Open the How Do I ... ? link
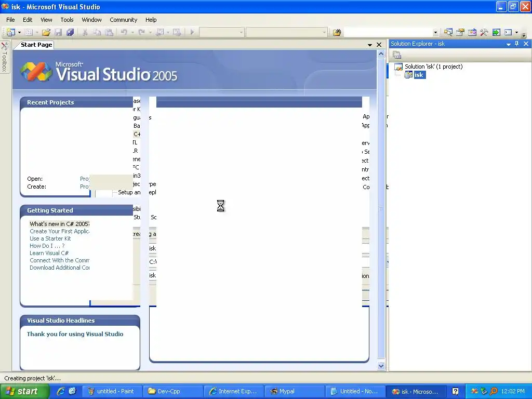This screenshot has width=532, height=399. coord(47,246)
